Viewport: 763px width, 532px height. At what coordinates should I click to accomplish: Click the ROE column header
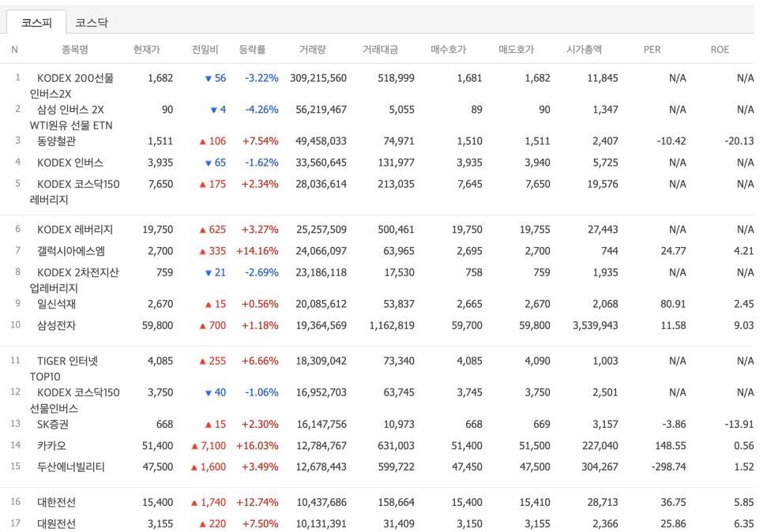point(720,49)
